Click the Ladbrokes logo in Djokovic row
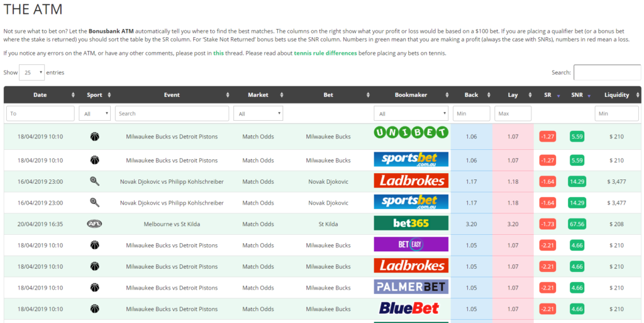 point(411,181)
